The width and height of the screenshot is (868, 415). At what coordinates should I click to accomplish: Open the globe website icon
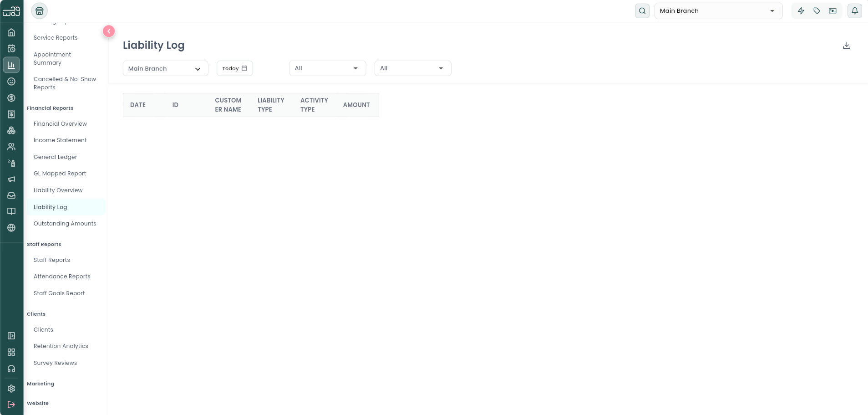(11, 228)
